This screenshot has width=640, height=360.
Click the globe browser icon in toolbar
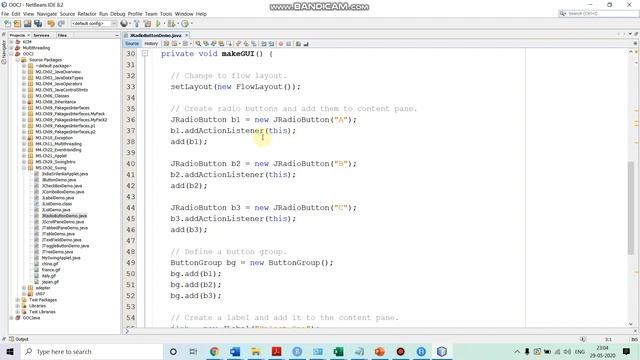[x=124, y=24]
